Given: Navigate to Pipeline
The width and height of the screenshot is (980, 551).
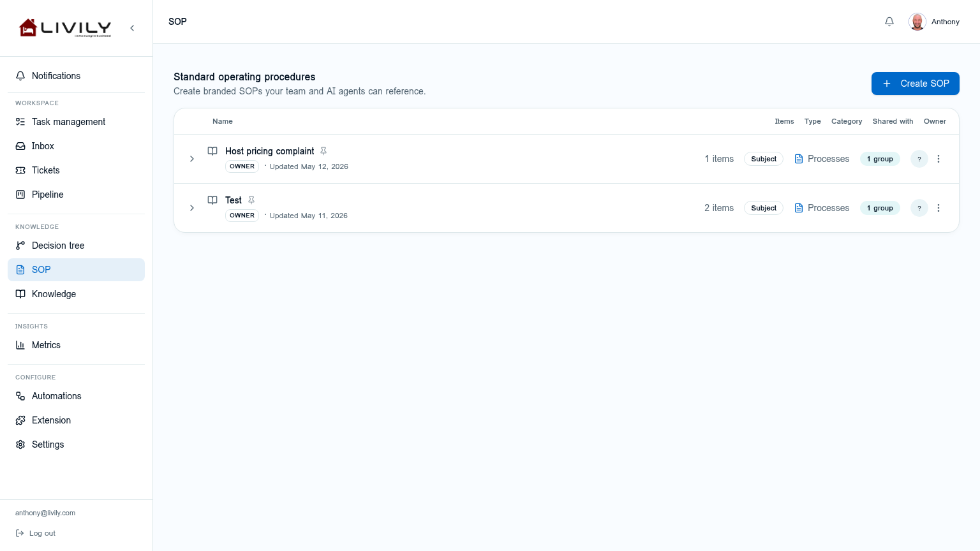Looking at the screenshot, I should coord(76,195).
